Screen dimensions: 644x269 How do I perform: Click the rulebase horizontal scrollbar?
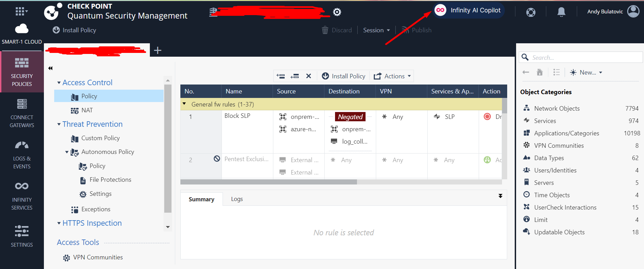point(269,182)
